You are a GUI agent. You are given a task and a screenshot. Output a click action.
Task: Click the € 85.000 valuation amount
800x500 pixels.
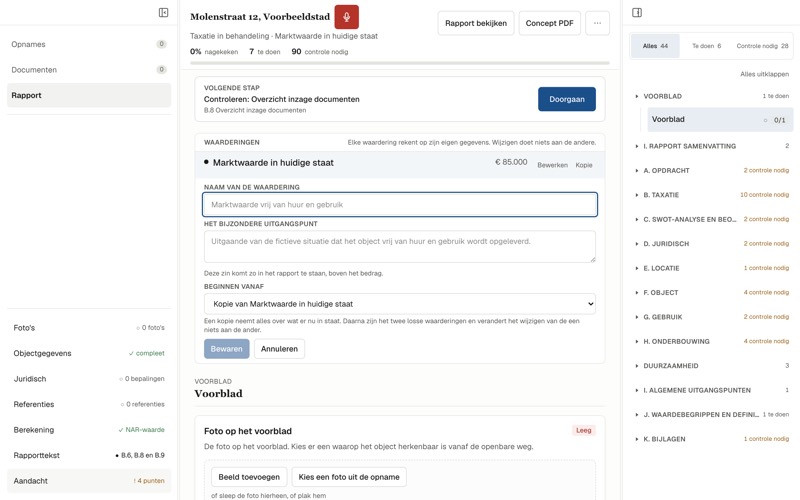(511, 163)
